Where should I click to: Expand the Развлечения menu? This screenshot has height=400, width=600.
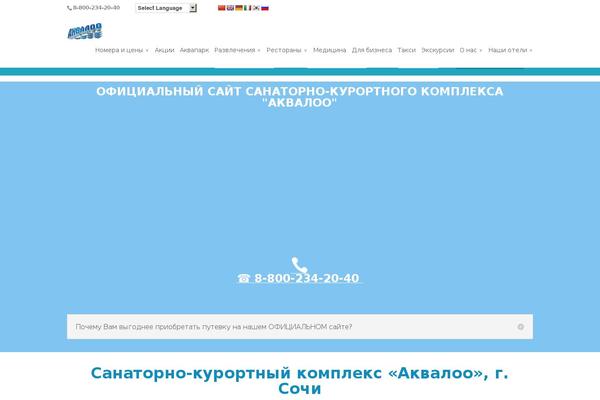tap(237, 50)
